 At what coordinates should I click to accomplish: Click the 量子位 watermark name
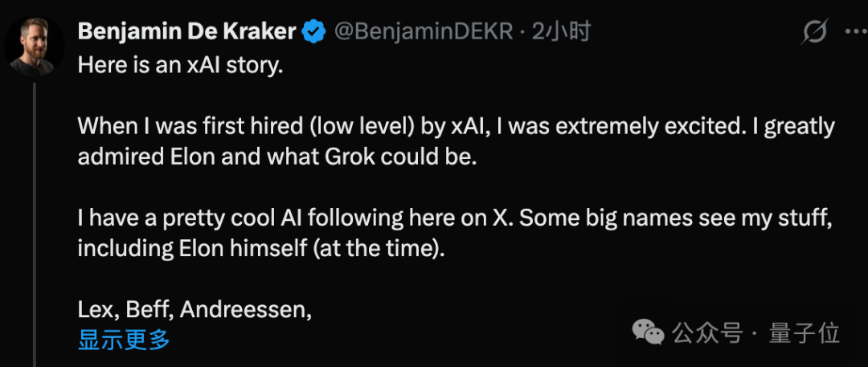coord(805,332)
